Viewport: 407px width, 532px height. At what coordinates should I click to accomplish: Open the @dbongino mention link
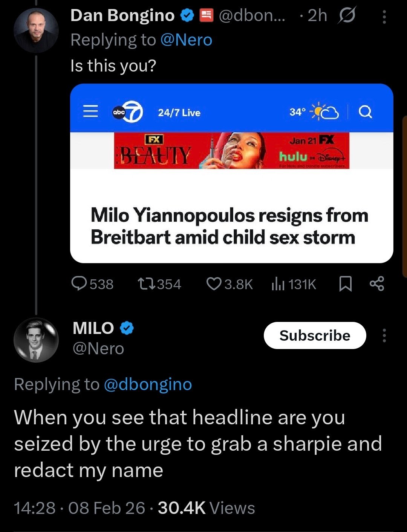coord(147,384)
